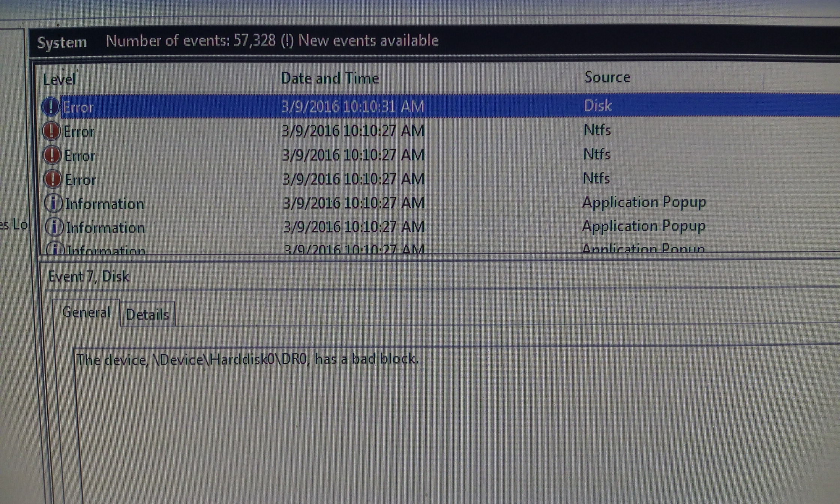Select the General tab
The width and height of the screenshot is (840, 504).
[86, 312]
